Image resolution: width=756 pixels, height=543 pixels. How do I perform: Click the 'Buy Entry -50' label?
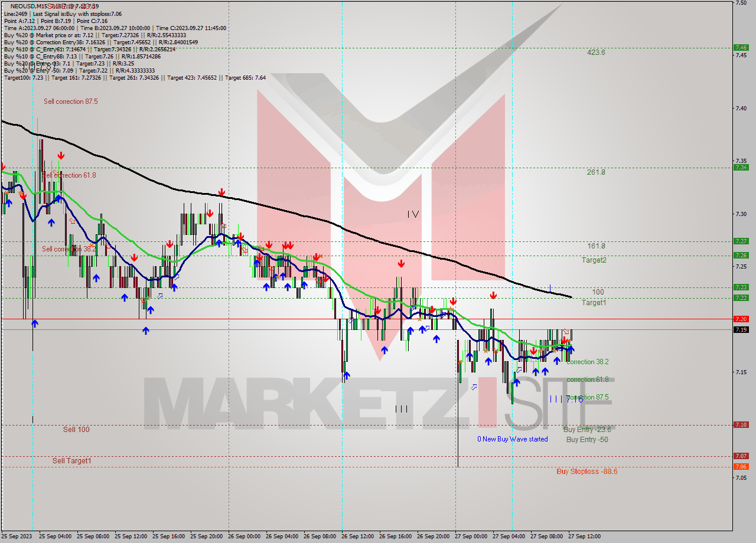coord(587,440)
